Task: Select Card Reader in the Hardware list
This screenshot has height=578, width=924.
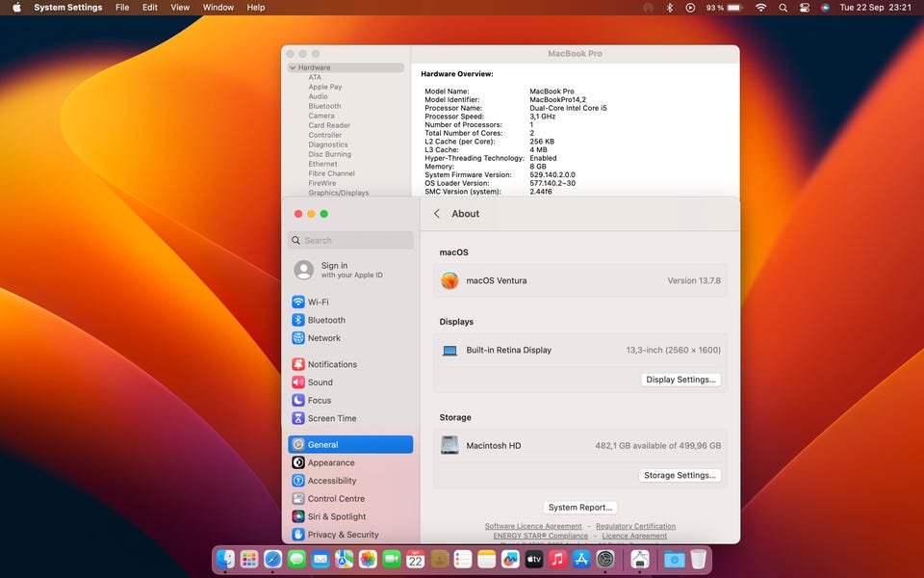Action: pyautogui.click(x=329, y=125)
